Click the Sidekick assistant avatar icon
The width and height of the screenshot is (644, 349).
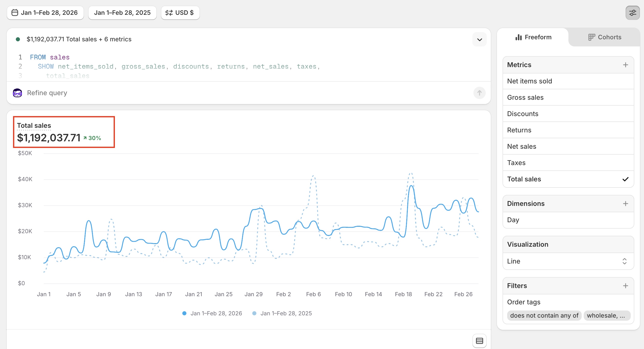[17, 93]
